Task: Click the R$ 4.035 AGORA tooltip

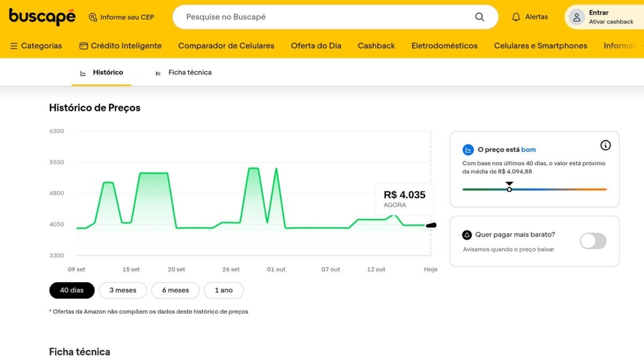Action: [405, 198]
